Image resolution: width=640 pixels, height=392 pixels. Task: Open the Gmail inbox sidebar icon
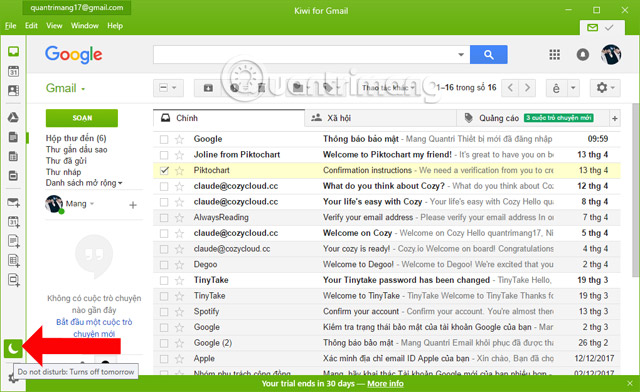pyautogui.click(x=13, y=51)
